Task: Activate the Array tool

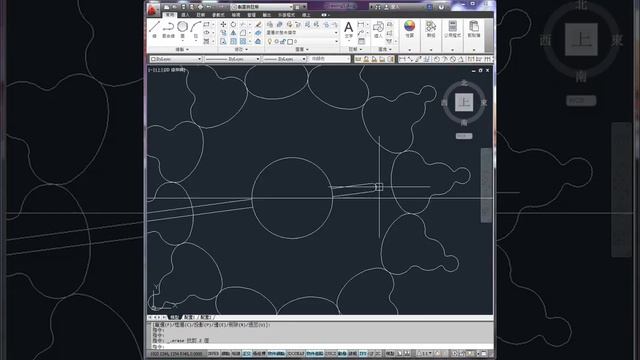Action: pos(243,41)
